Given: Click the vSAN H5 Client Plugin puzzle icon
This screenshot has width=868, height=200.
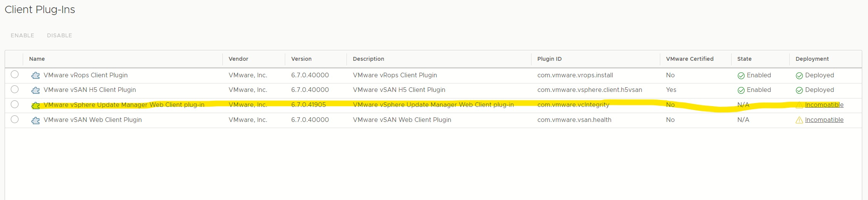Looking at the screenshot, I should (x=35, y=90).
